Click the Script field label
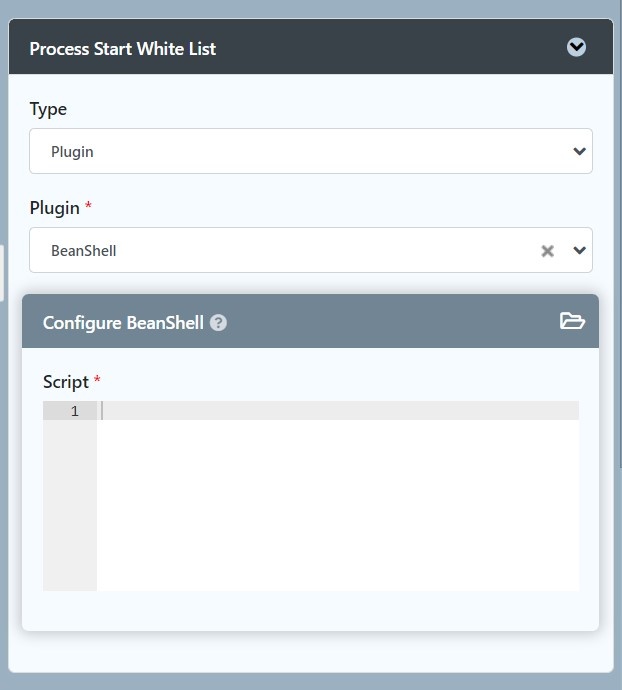This screenshot has width=622, height=690. click(x=66, y=381)
